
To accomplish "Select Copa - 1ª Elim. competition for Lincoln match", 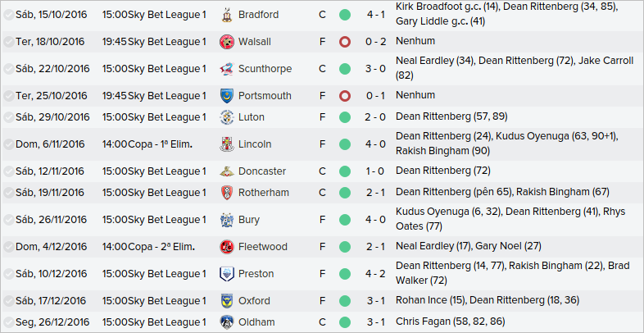I will [160, 144].
